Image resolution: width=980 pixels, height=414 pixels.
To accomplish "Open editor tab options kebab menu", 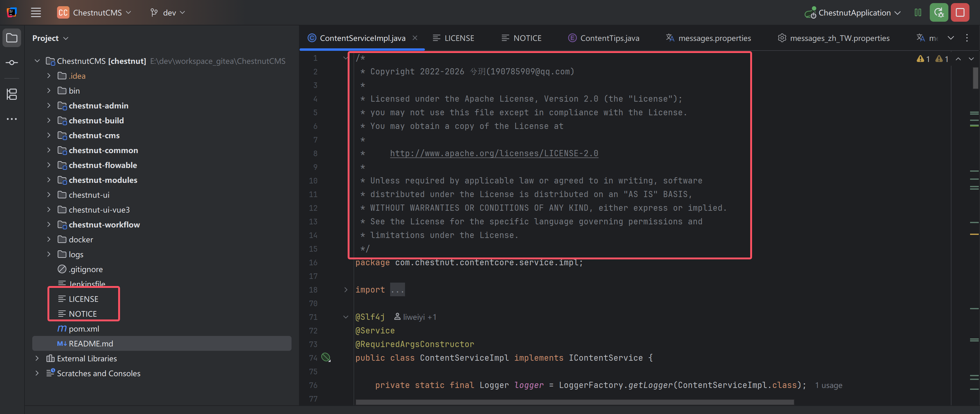I will pos(967,38).
